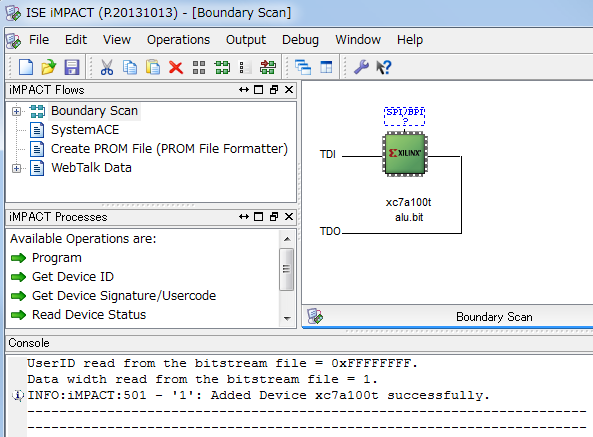This screenshot has width=593, height=437.
Task: Select Create PROM File flow item
Action: point(169,149)
